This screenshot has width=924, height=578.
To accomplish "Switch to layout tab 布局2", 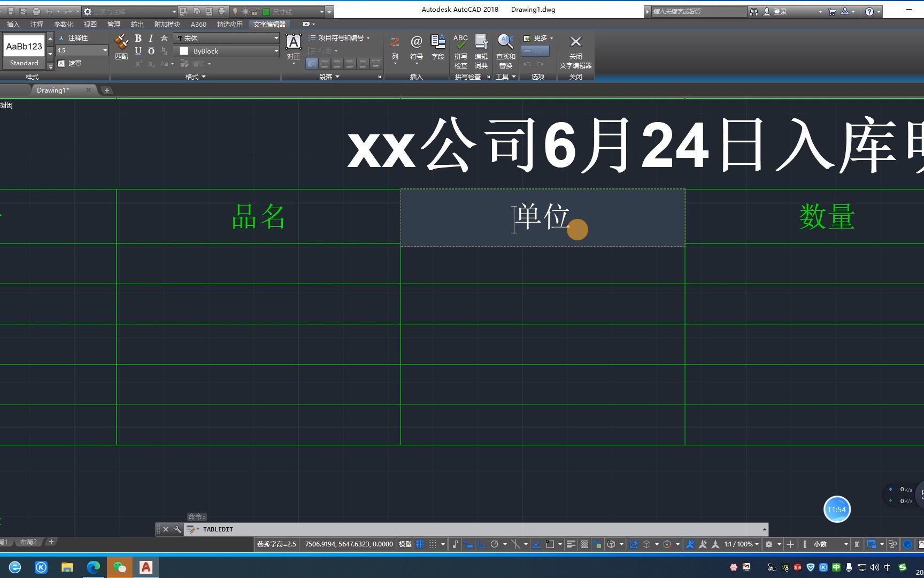I will (28, 542).
